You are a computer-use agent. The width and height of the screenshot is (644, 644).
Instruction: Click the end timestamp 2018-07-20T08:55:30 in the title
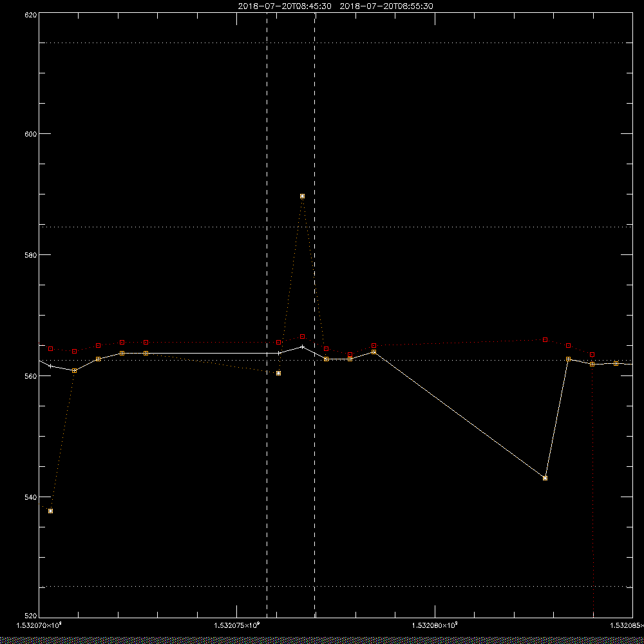(386, 6)
